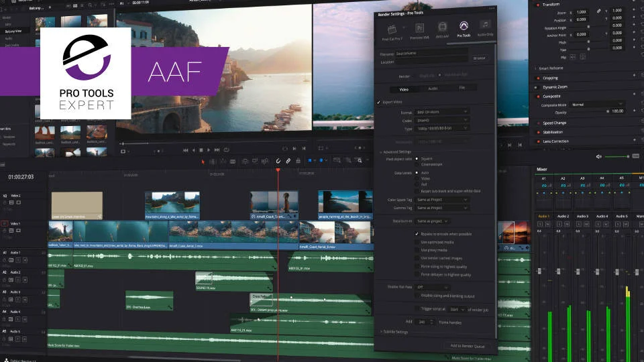Select Square pixel aspect ratio

tap(417, 158)
